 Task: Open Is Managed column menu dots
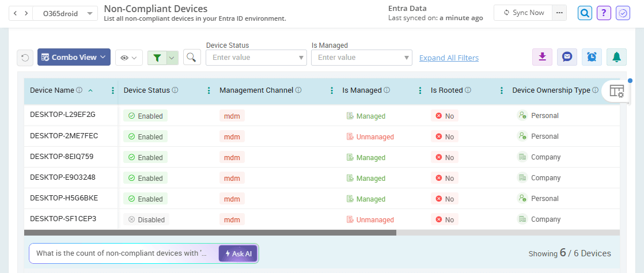click(420, 91)
